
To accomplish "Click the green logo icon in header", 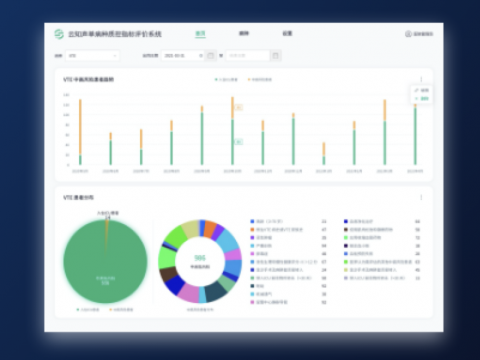I will [x=59, y=34].
